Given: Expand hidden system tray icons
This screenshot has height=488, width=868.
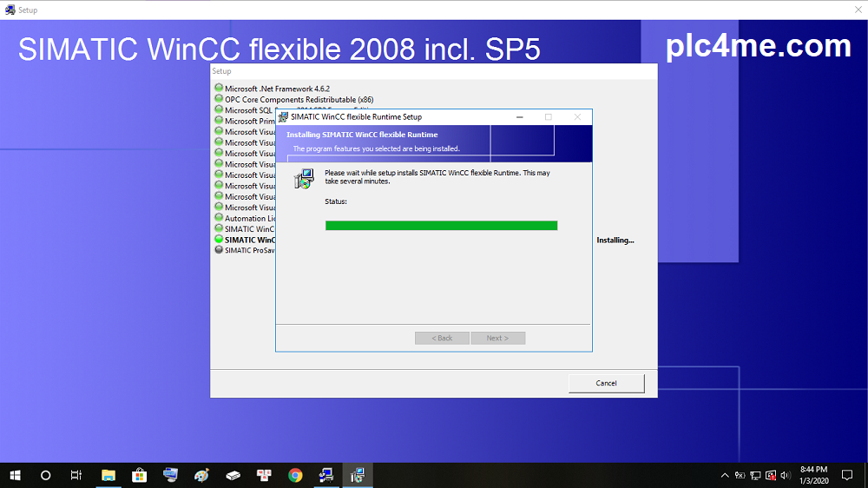Looking at the screenshot, I should 725,475.
